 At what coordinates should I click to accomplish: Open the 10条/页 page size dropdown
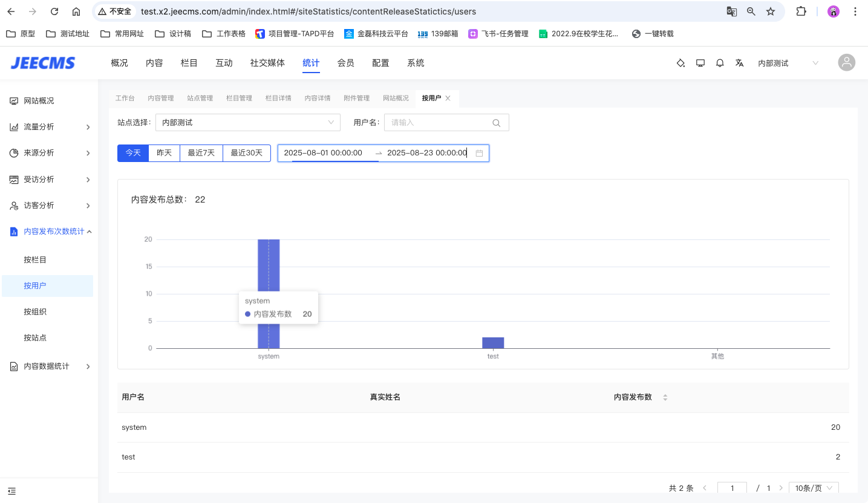tap(814, 488)
